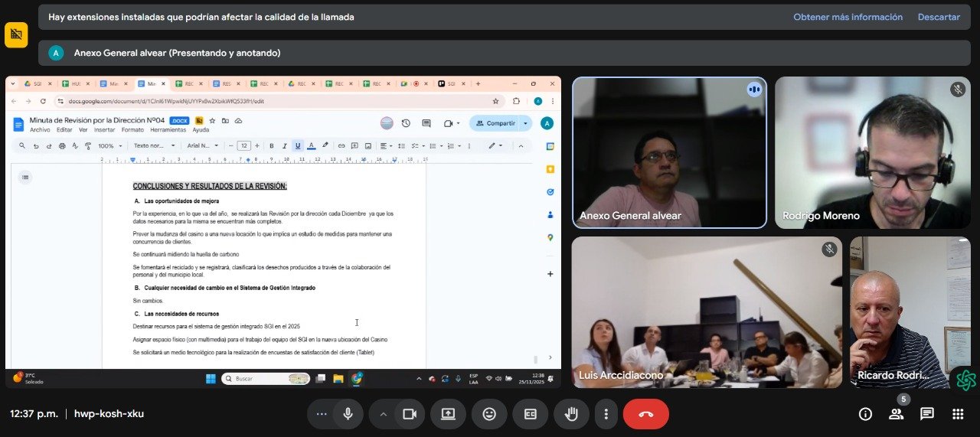Screen dimensions: 980x437
Task: Toggle closed captions on
Action: (x=530, y=414)
